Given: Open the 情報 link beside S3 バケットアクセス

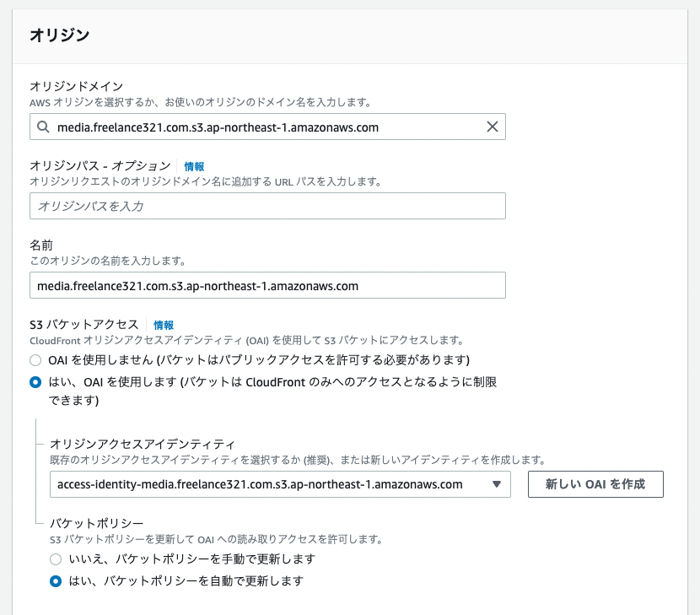Looking at the screenshot, I should click(164, 325).
